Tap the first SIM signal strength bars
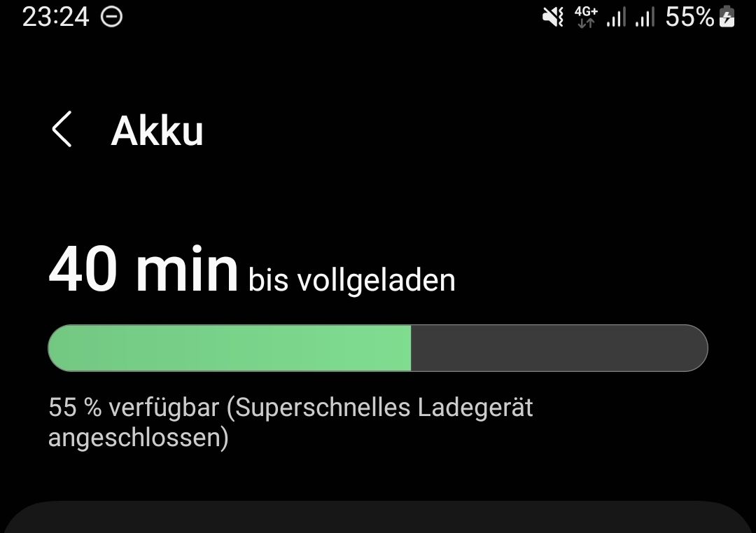The image size is (756, 533). [616, 17]
